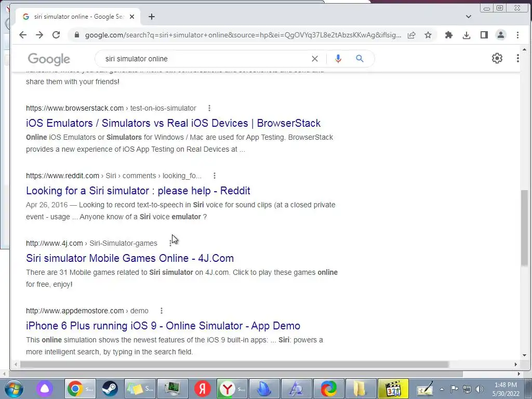
Task: Go to Google homepage via logo
Action: pos(49,59)
